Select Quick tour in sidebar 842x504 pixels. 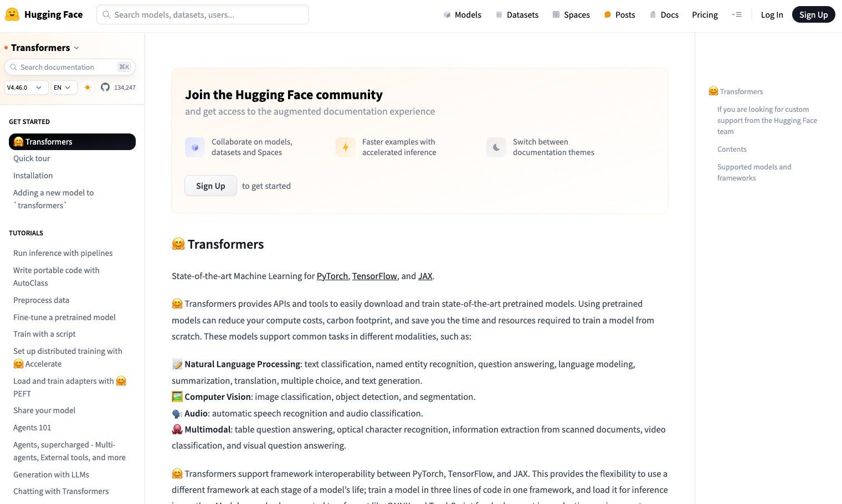coord(32,158)
